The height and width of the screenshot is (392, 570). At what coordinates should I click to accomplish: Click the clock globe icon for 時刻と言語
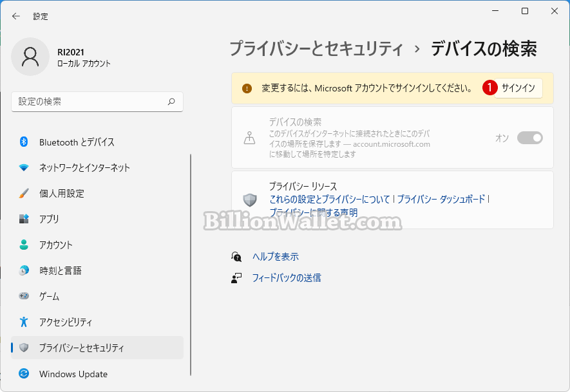pyautogui.click(x=24, y=270)
